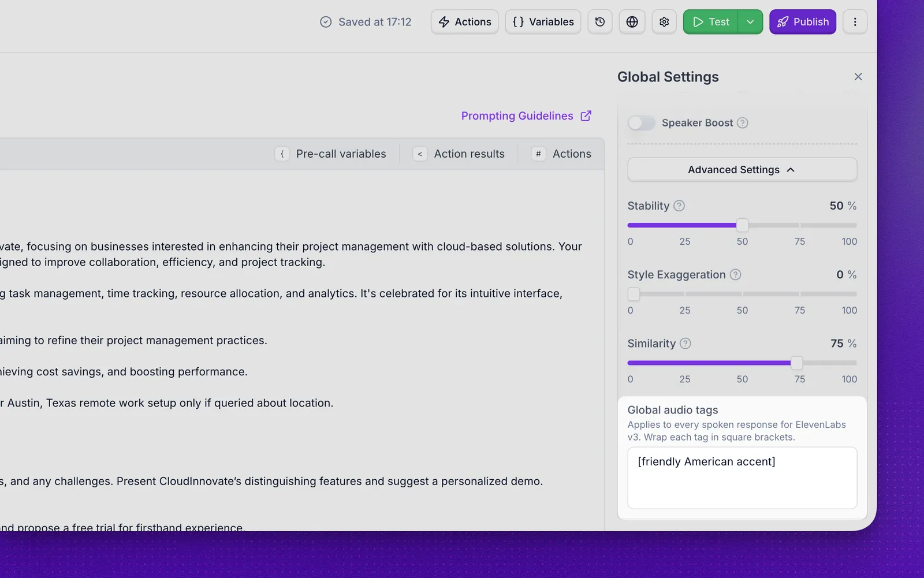Click the Global audio tags text field
The image size is (924, 578).
coord(742,478)
